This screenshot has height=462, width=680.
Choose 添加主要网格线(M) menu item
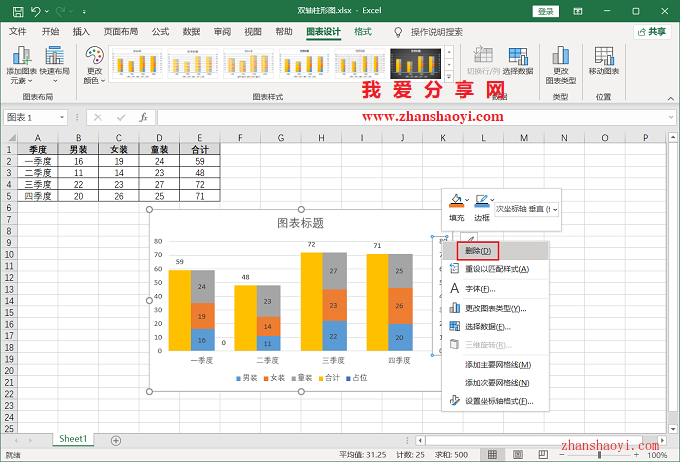tap(496, 365)
